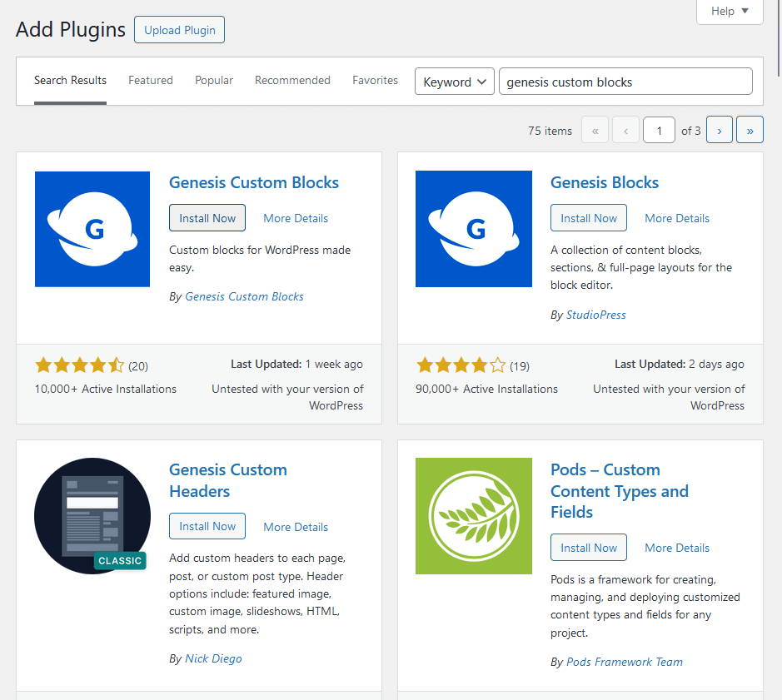Switch to the Search Results tab
This screenshot has height=700, width=782.
point(70,80)
